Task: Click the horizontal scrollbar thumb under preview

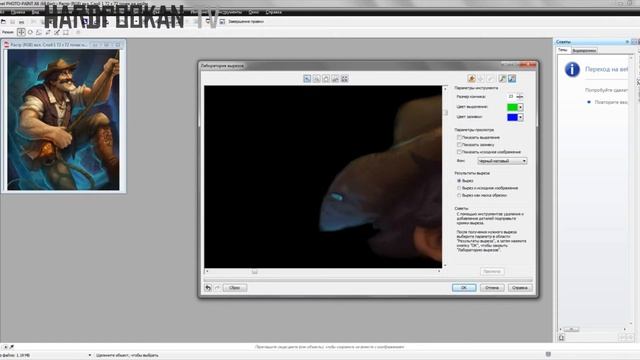Action: click(254, 271)
